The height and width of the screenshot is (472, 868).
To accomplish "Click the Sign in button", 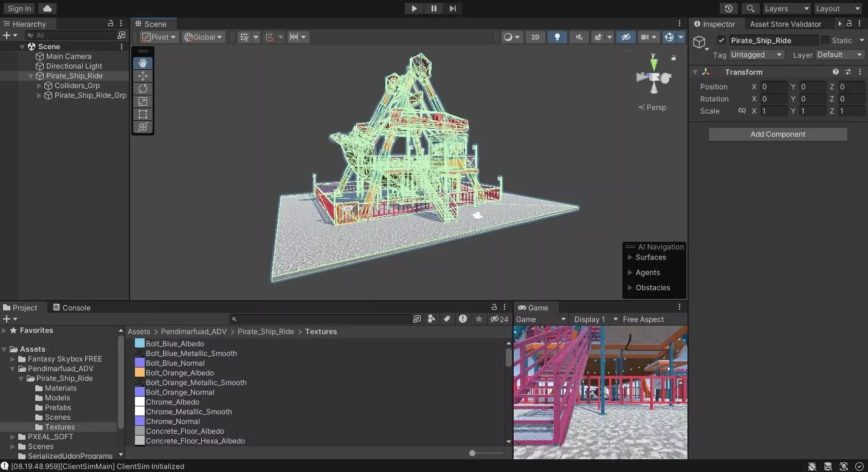I will pyautogui.click(x=19, y=9).
